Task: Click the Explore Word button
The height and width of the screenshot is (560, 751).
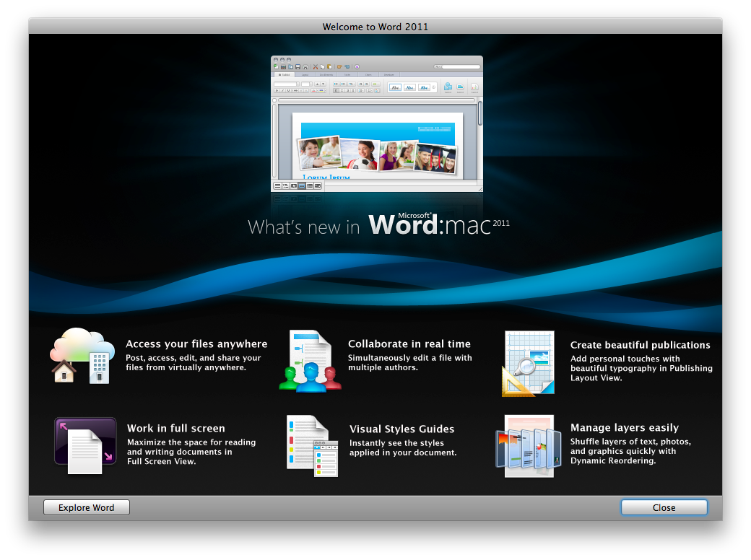Action: 86,507
